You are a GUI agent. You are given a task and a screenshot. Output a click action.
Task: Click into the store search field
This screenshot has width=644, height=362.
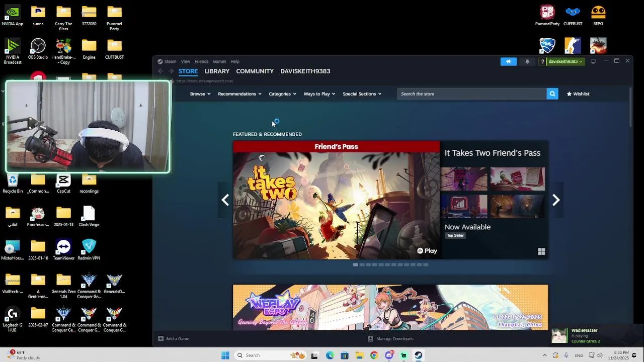[x=471, y=94]
